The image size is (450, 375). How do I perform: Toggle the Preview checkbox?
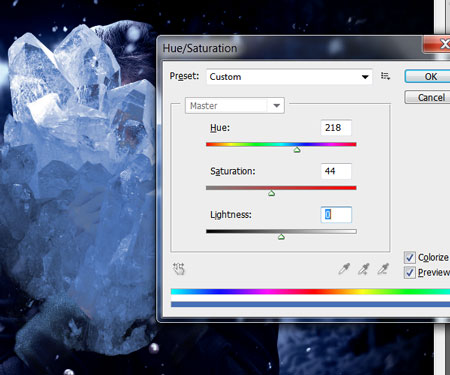(410, 273)
